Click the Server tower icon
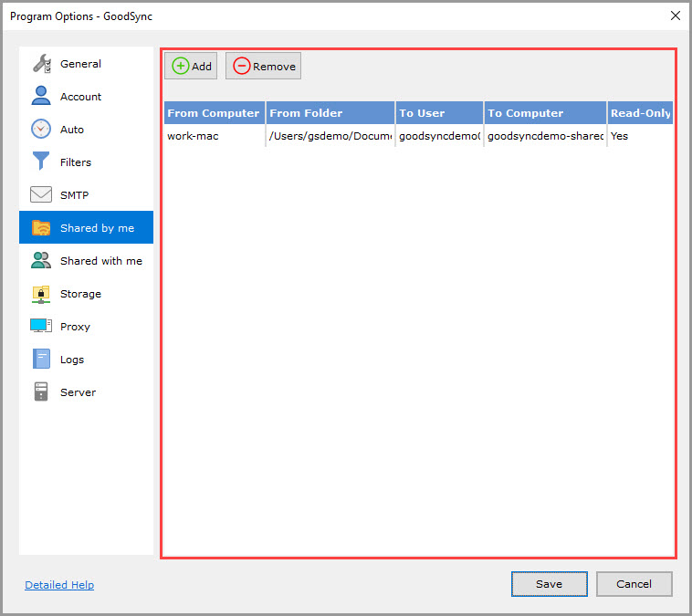 click(41, 392)
